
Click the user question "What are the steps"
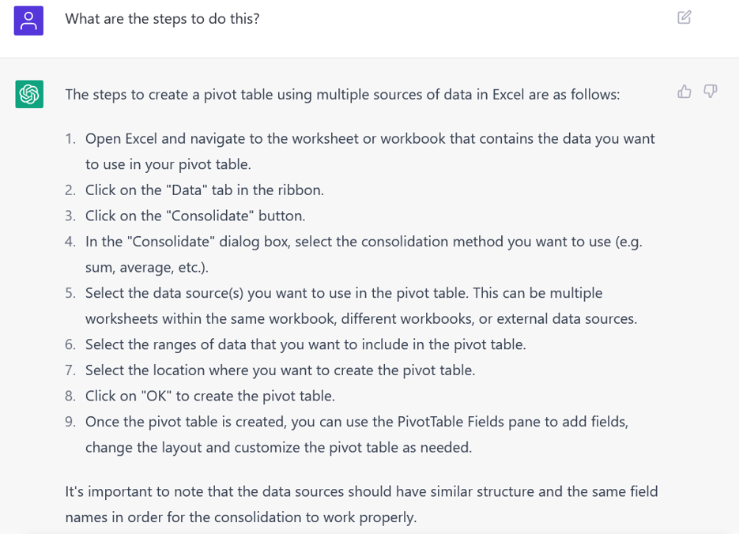[x=162, y=18]
